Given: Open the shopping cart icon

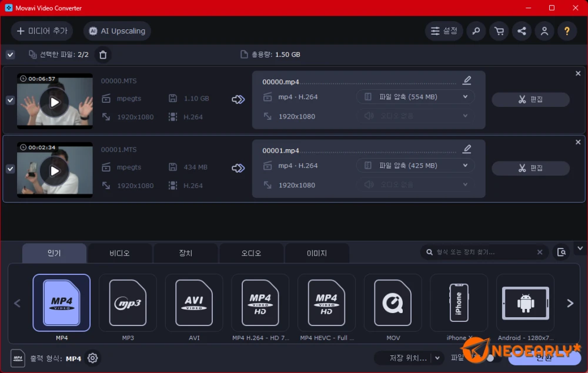Looking at the screenshot, I should pyautogui.click(x=499, y=31).
